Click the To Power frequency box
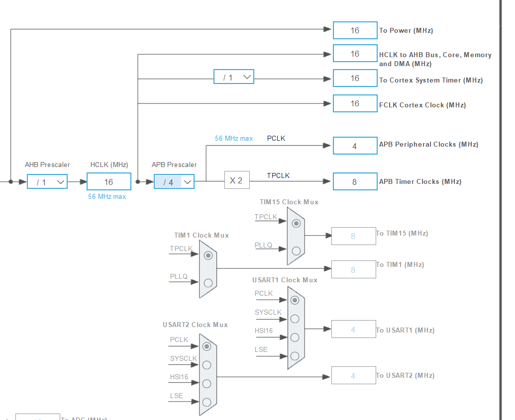515x420 pixels. click(x=355, y=30)
